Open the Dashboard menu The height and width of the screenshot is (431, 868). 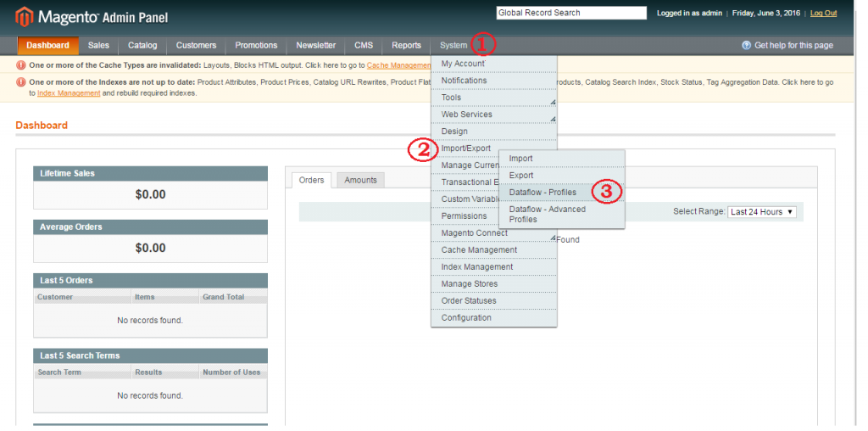(x=47, y=46)
